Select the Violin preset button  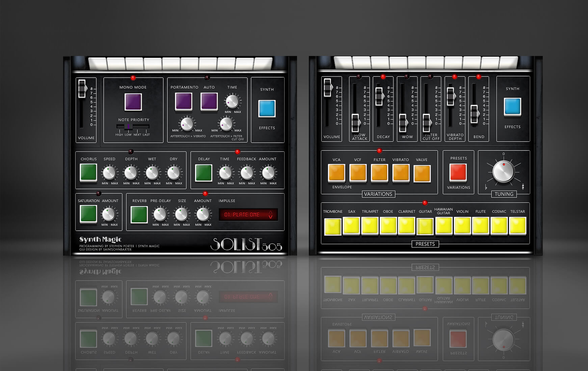(462, 226)
